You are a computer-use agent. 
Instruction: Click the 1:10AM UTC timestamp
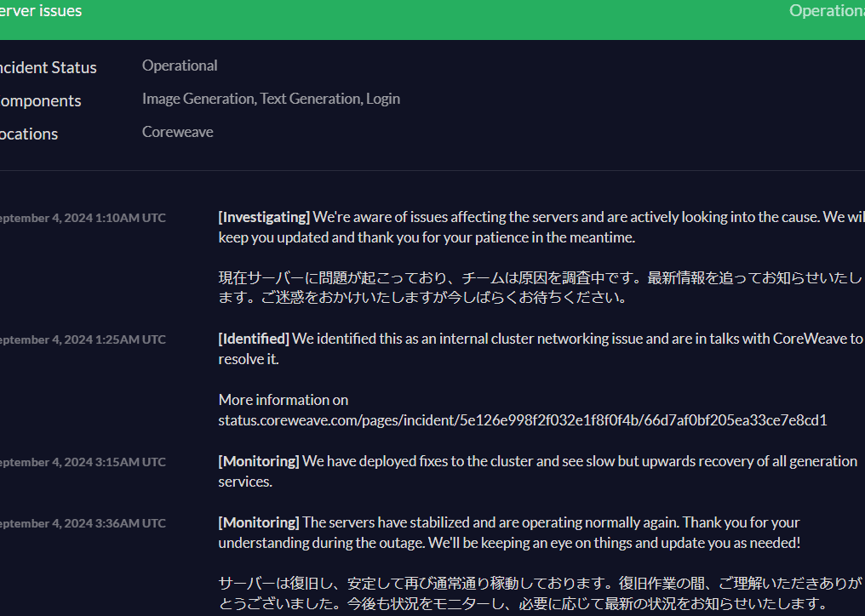click(83, 218)
